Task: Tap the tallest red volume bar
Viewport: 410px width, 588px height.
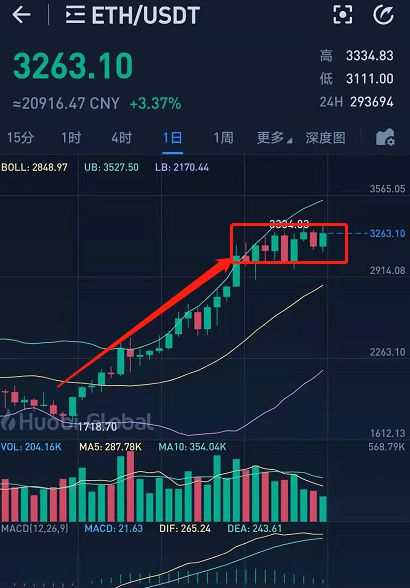Action: [130, 486]
